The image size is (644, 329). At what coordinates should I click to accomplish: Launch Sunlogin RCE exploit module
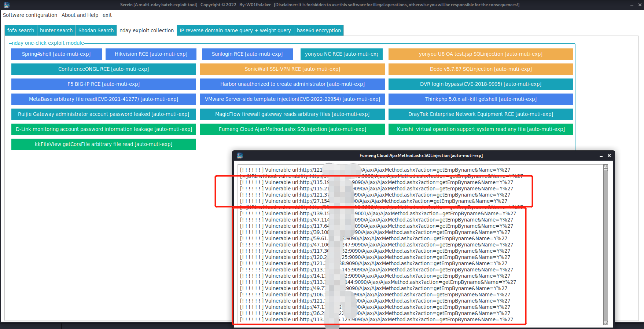tap(247, 54)
